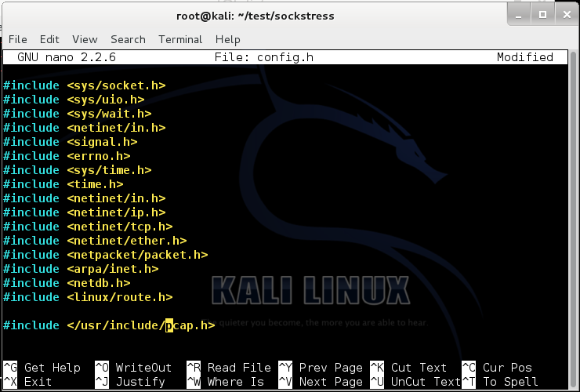This screenshot has height=392, width=580.
Task: Open the Terminal menu
Action: [x=180, y=39]
